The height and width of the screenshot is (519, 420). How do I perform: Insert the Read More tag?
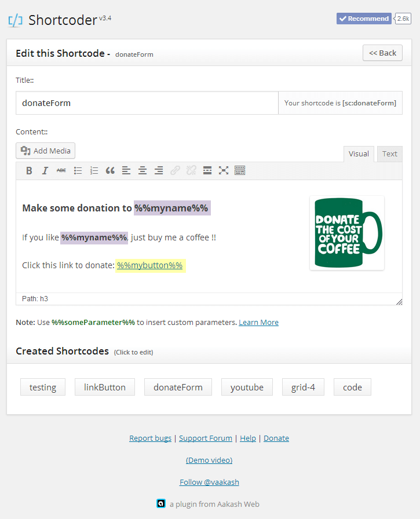point(207,170)
